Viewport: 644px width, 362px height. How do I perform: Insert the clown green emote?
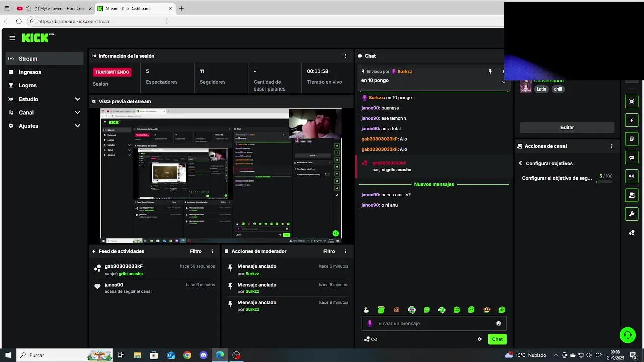[x=412, y=310]
